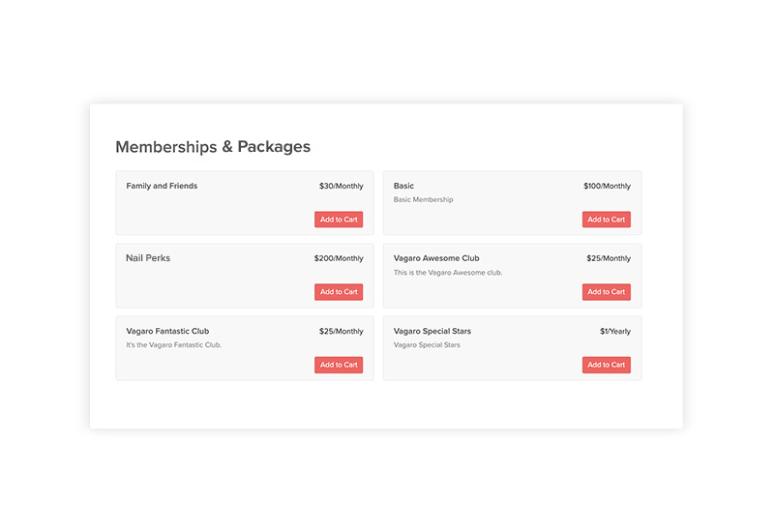774x532 pixels.
Task: Click the $30/Monthly price label
Action: click(x=342, y=186)
